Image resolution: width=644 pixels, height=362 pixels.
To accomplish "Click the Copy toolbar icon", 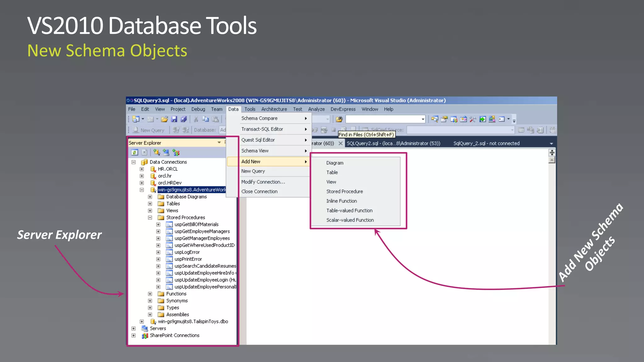I will pyautogui.click(x=206, y=119).
